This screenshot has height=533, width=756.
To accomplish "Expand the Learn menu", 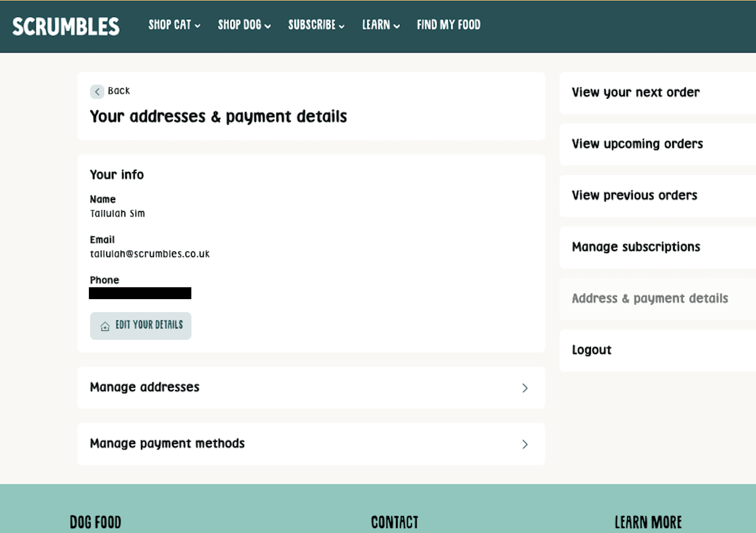I will pos(381,25).
